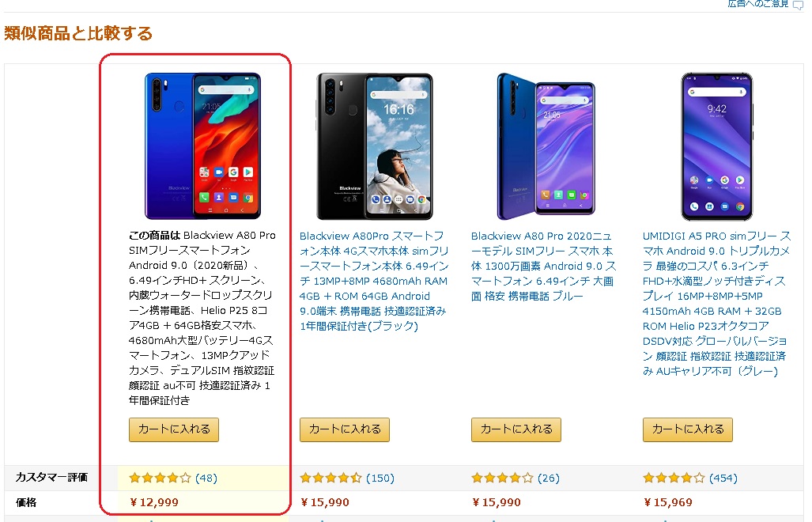
Task: Open the (454) review count link
Action: (x=723, y=478)
